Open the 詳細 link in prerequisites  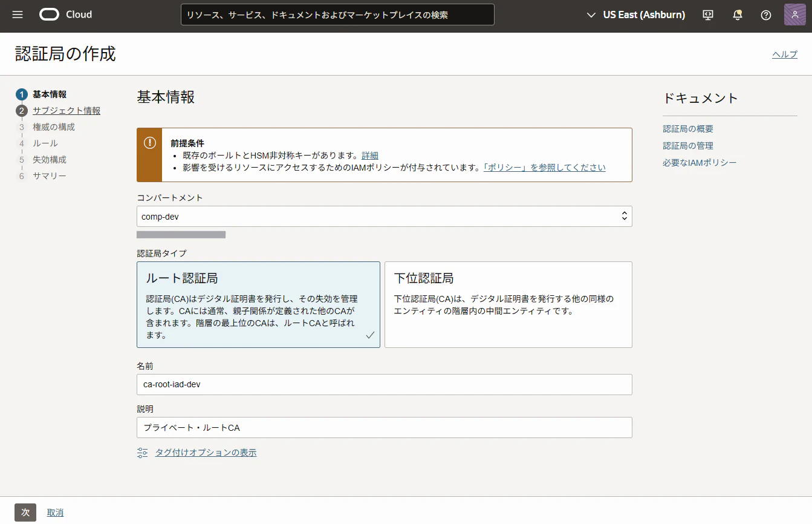pos(370,156)
